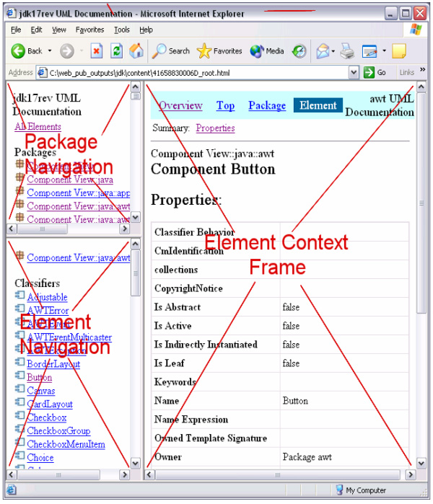Open the Edit menu

click(x=36, y=30)
